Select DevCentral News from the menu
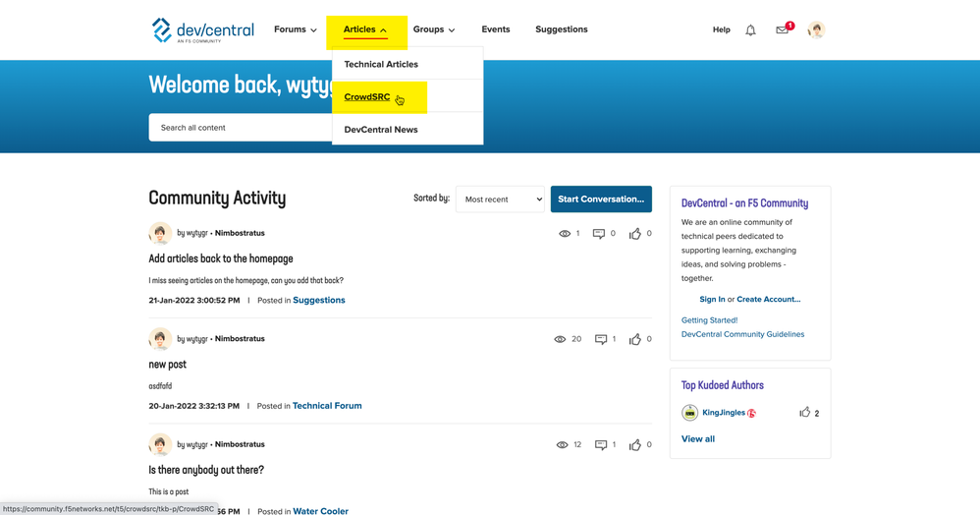The height and width of the screenshot is (515, 980). [381, 130]
